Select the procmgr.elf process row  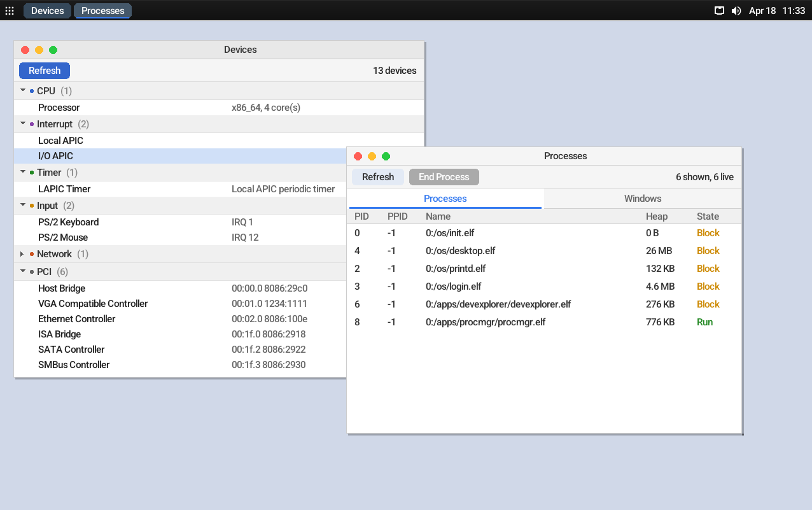point(545,322)
